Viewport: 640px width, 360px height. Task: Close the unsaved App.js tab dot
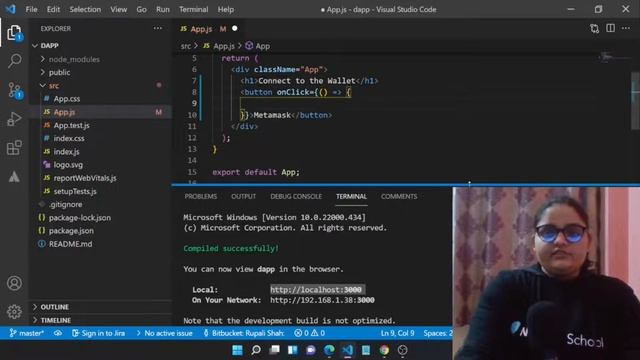click(x=235, y=29)
